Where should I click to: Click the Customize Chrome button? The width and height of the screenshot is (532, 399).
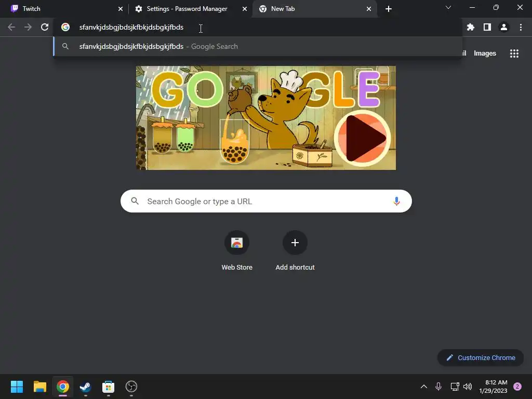point(481,357)
